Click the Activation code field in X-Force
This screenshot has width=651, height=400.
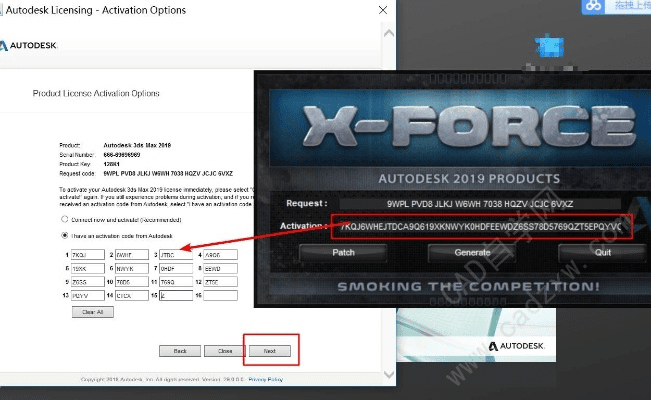pos(482,226)
